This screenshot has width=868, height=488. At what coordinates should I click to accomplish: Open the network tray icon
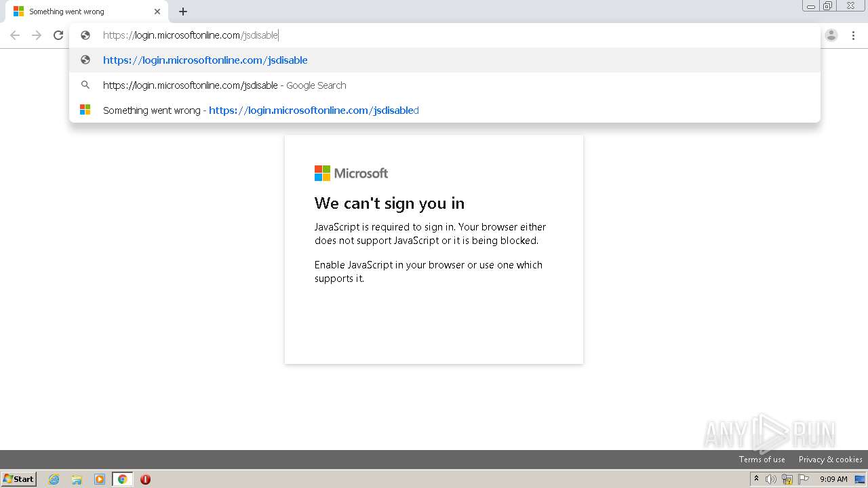(x=787, y=479)
